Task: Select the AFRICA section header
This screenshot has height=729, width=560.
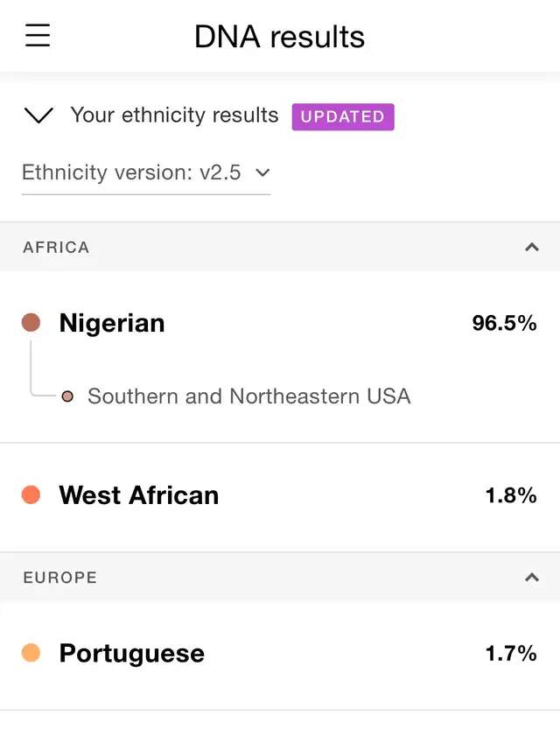Action: click(x=280, y=247)
